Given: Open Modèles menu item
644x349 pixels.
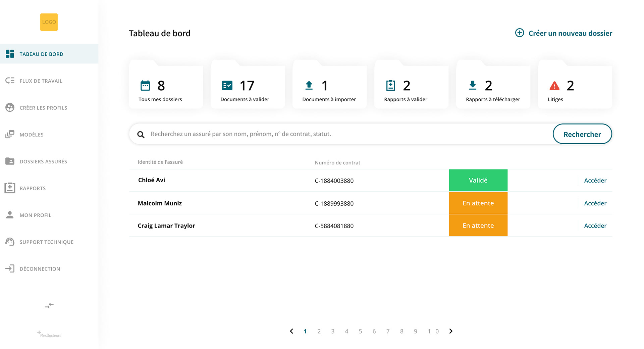Looking at the screenshot, I should coord(49,134).
